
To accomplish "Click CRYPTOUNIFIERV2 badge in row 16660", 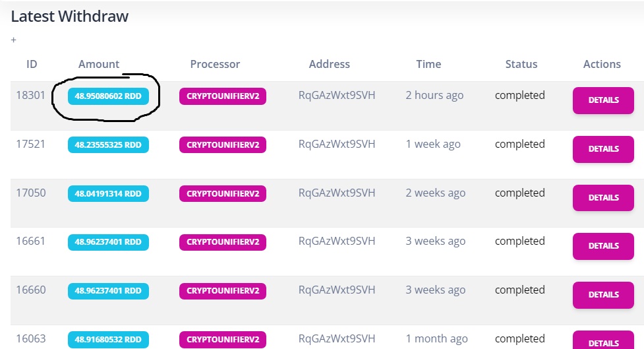I will tap(223, 291).
